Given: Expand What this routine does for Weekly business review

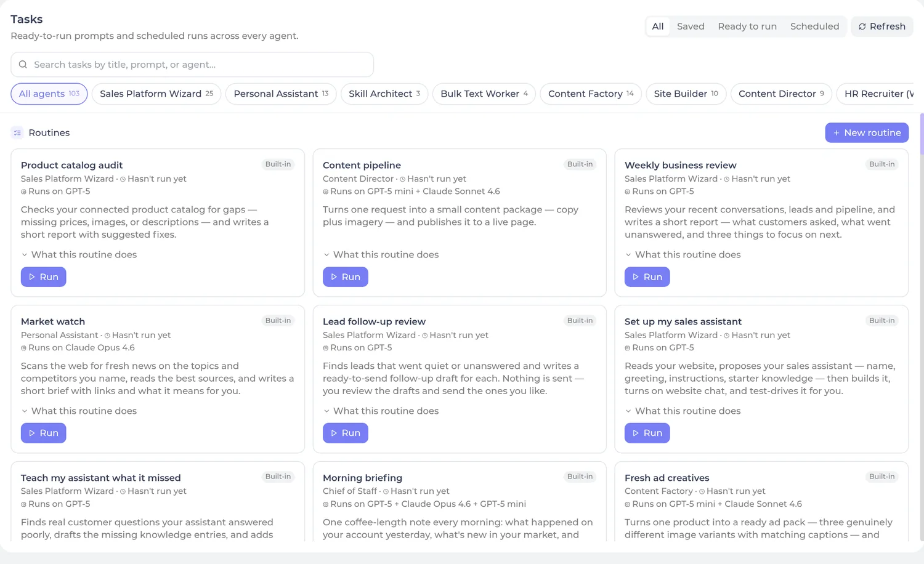Looking at the screenshot, I should point(683,255).
